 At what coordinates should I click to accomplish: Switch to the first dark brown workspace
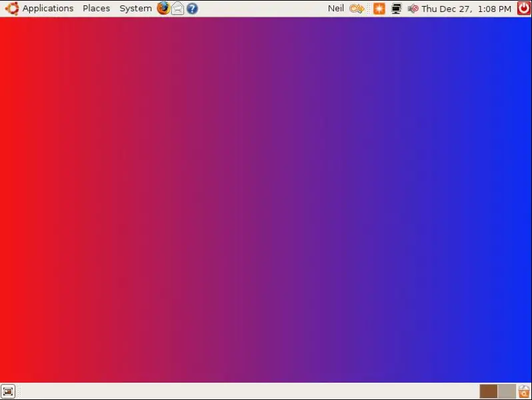point(488,391)
